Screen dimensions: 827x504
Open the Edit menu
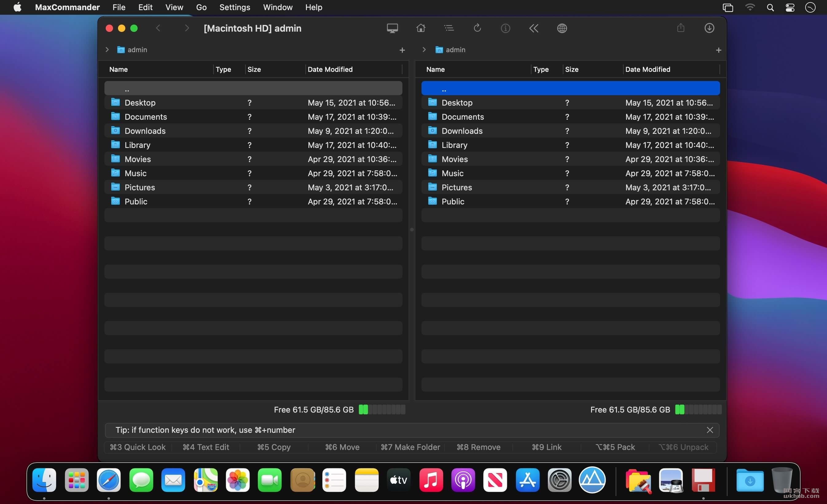[x=145, y=7]
